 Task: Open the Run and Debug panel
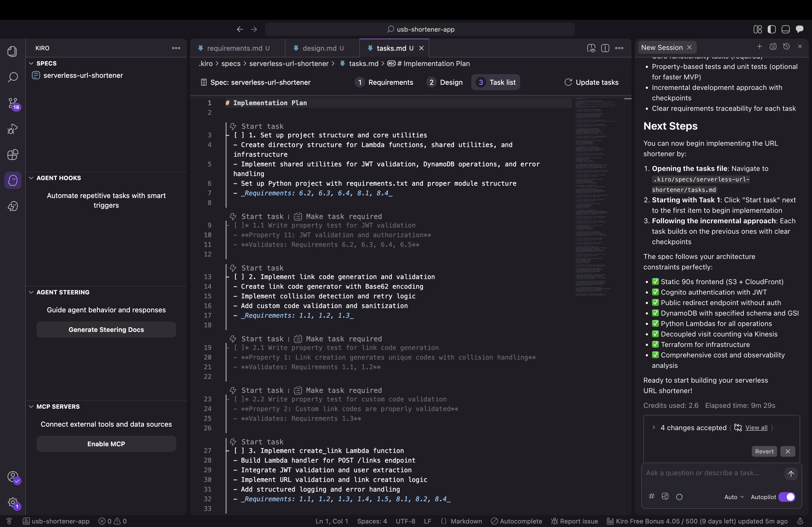[13, 129]
